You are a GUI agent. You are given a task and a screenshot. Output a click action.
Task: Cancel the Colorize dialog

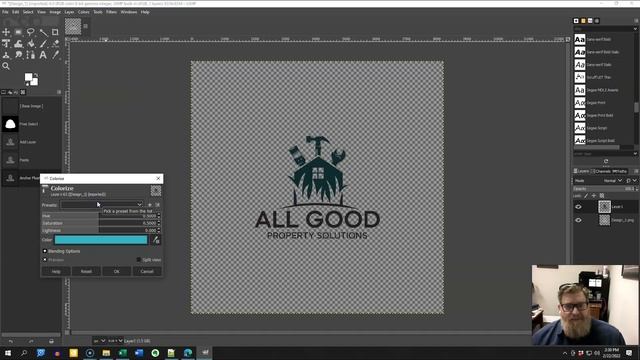coord(147,271)
